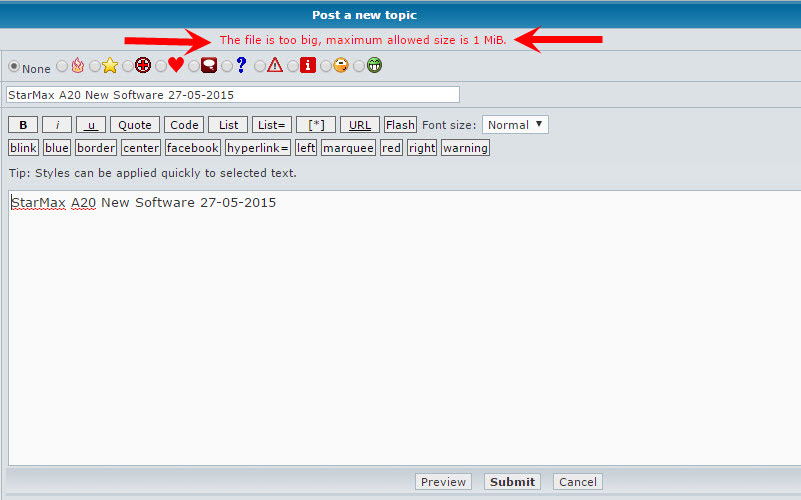Click the 'file is too big' error message
This screenshot has width=801, height=500.
click(363, 40)
